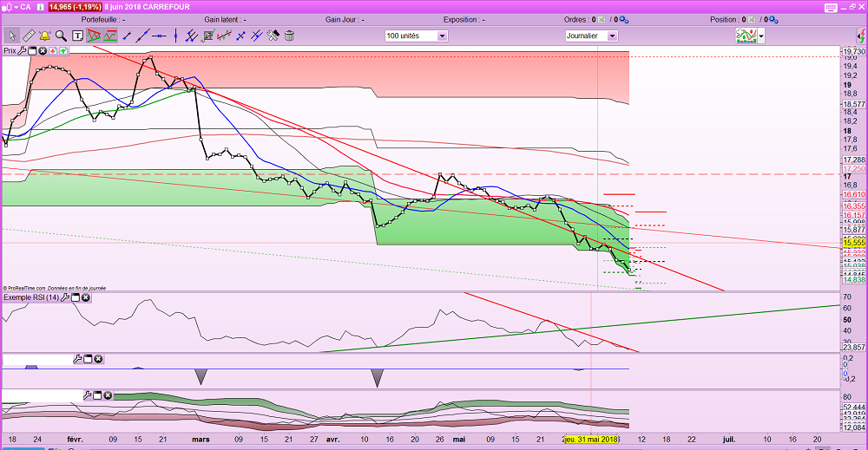Click the Exemple RSI (14) label
868x450 pixels.
coord(31,297)
